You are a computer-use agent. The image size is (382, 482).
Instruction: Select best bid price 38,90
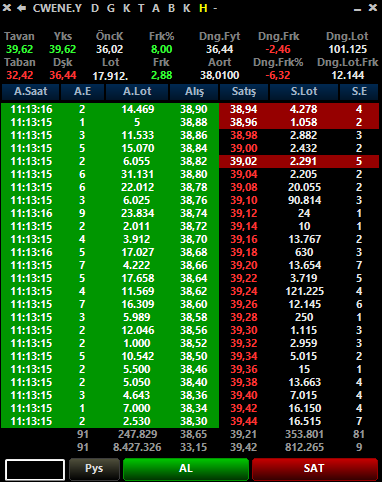tap(194, 109)
